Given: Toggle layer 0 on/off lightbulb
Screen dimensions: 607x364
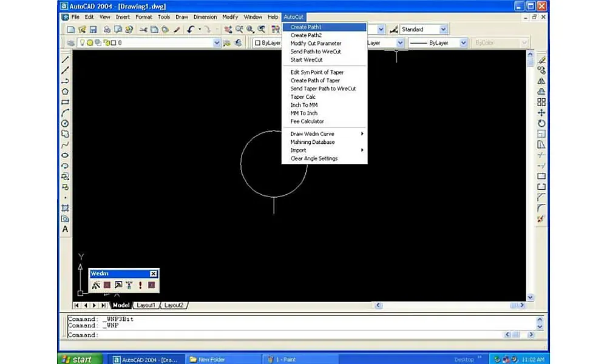Looking at the screenshot, I should tap(83, 42).
